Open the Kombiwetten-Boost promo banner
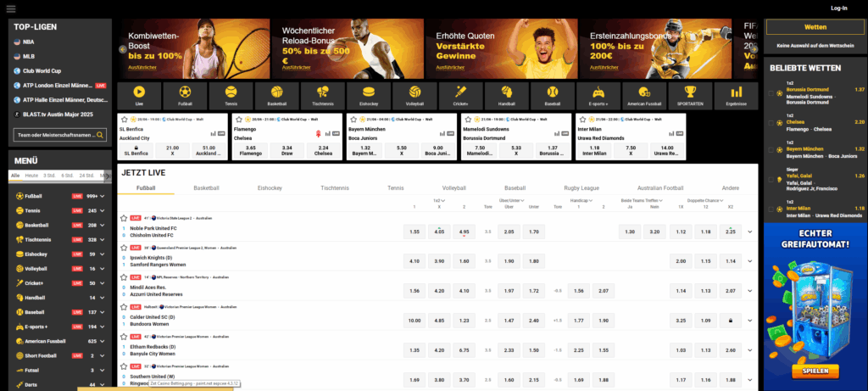868x391 pixels. [x=193, y=48]
